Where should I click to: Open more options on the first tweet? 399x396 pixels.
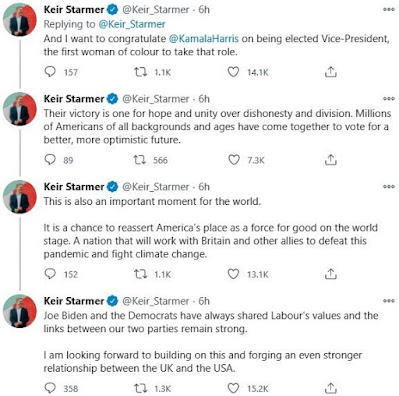coord(388,9)
